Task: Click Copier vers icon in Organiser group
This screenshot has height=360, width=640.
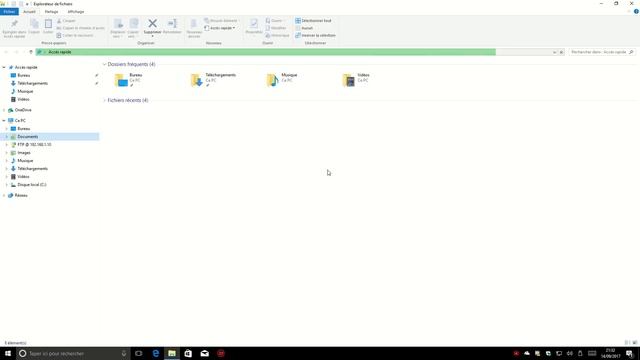Action: pos(133,24)
